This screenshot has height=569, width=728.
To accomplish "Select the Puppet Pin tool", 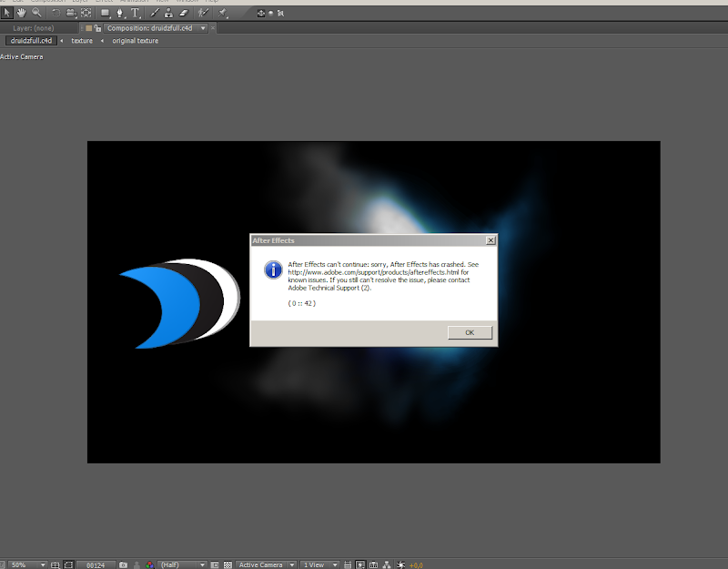I will [x=222, y=13].
